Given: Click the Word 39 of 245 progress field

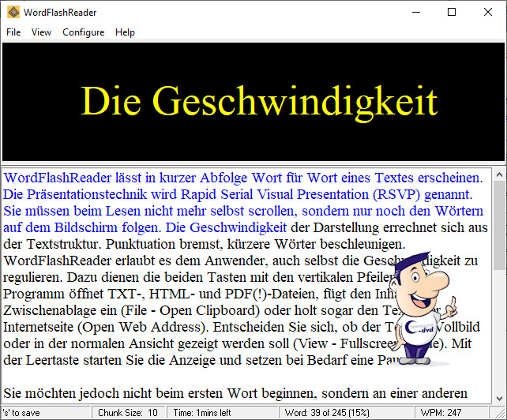Looking at the screenshot, I should tap(325, 413).
